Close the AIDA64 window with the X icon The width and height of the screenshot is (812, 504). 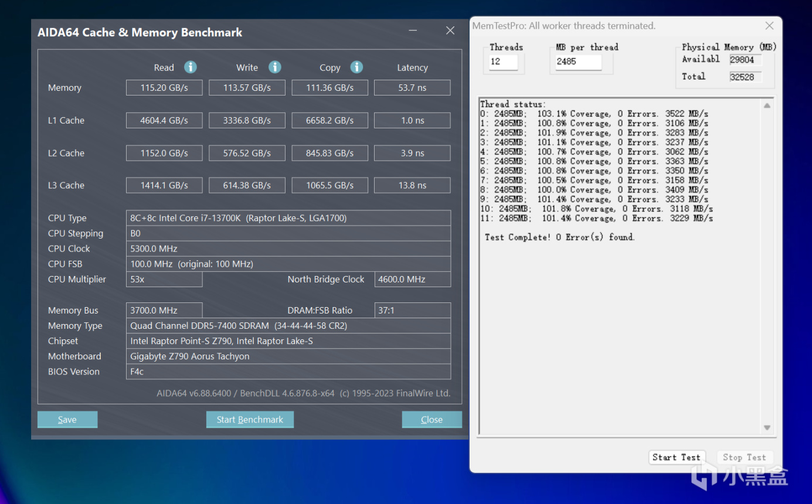click(450, 30)
